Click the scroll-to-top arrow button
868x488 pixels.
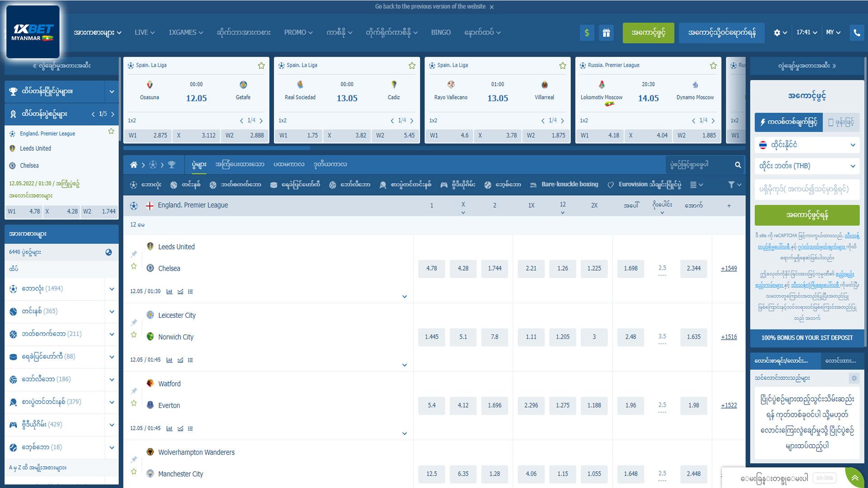point(854,478)
